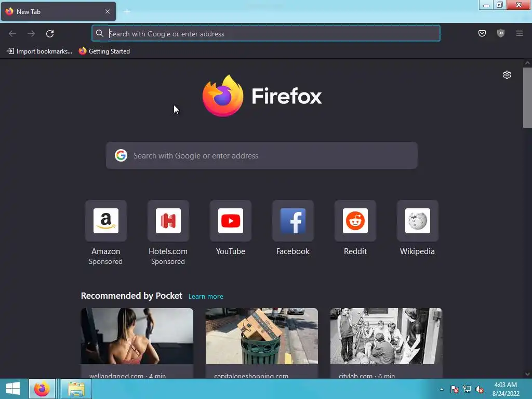Open File Explorer from taskbar
The image size is (532, 399).
point(76,389)
